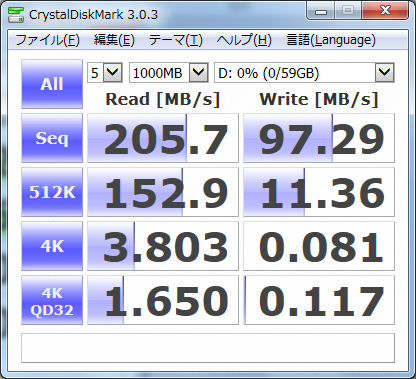Click the Write [MB/s] column header

coord(319,99)
